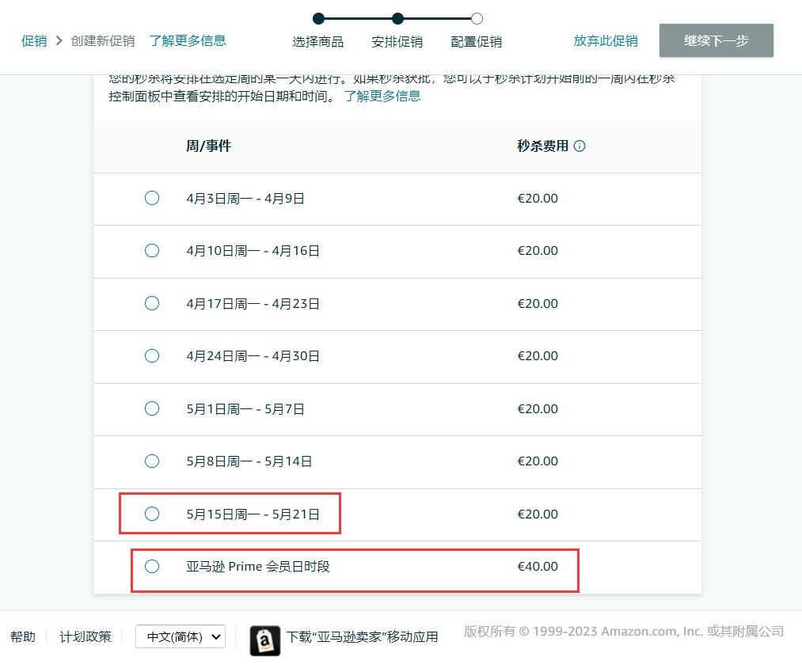This screenshot has height=672, width=802.
Task: Click the Amazon seller app bag icon
Action: tap(265, 641)
